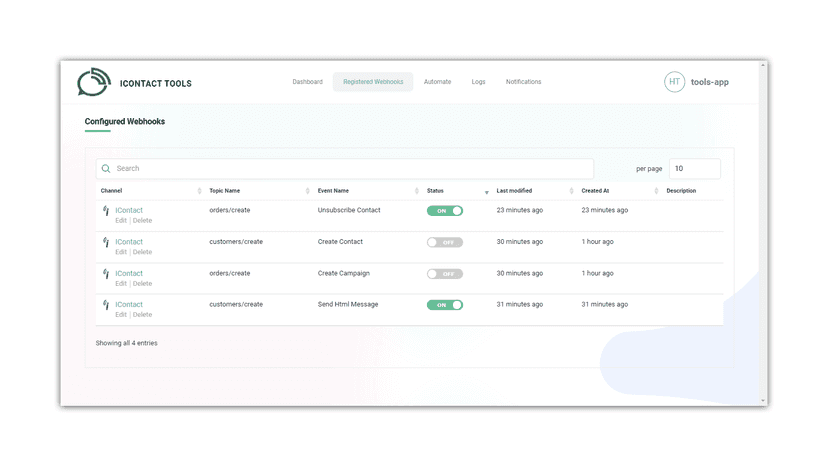Edit the Create Contact webhook
Image resolution: width=828 pixels, height=466 pixels.
[121, 252]
